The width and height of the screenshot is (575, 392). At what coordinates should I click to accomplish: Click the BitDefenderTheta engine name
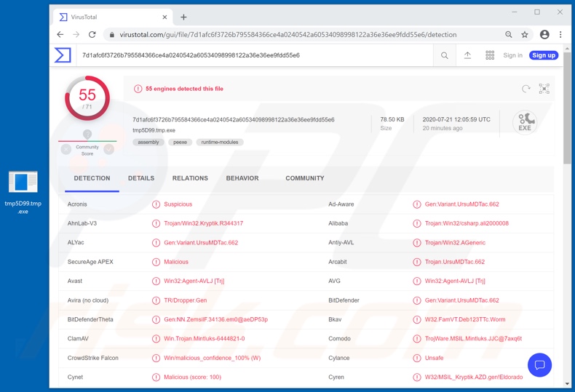(90, 319)
